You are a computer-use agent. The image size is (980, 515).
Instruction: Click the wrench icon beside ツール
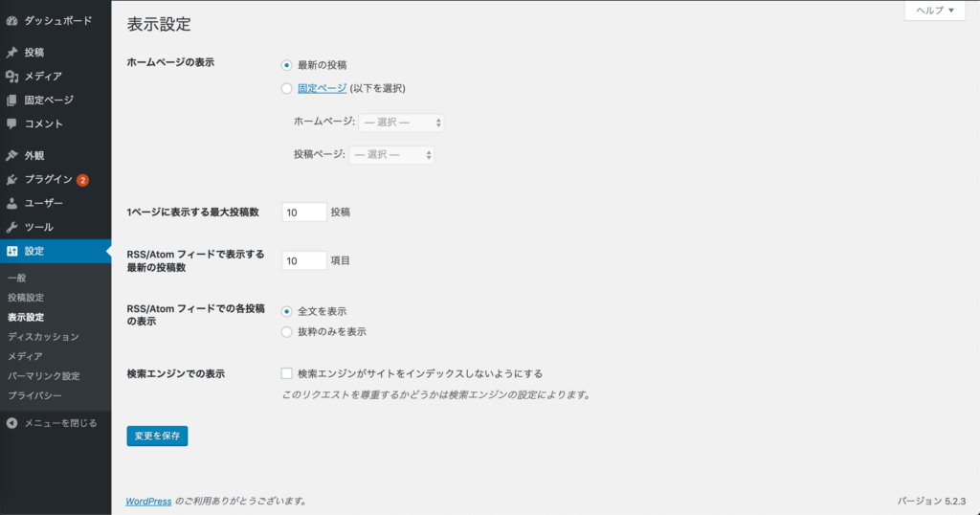[x=11, y=227]
